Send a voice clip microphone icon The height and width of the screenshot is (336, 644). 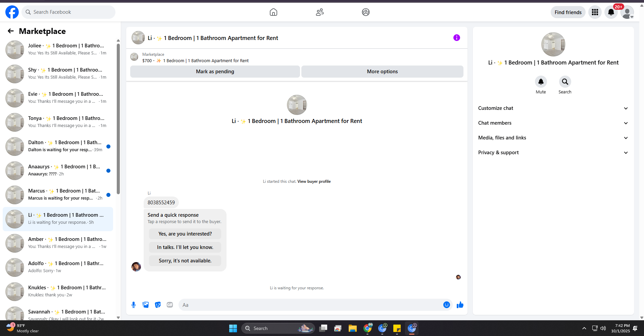(134, 305)
